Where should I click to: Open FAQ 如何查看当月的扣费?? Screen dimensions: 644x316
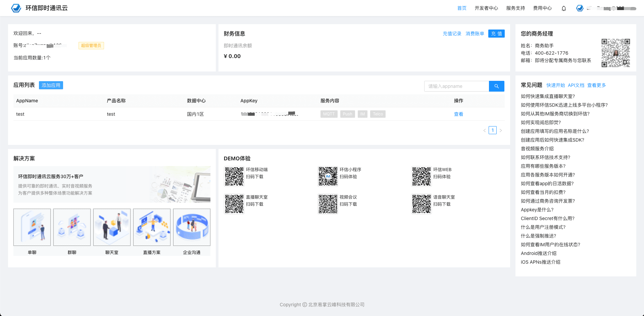(543, 192)
